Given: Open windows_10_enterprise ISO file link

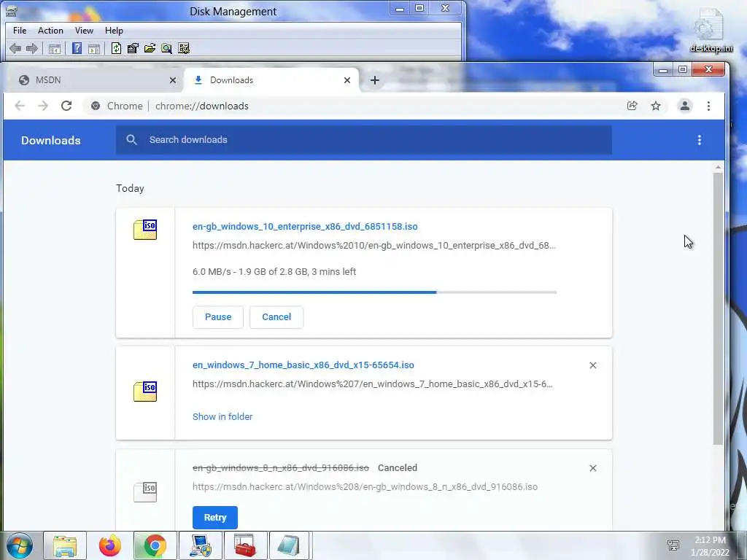Looking at the screenshot, I should pyautogui.click(x=305, y=226).
